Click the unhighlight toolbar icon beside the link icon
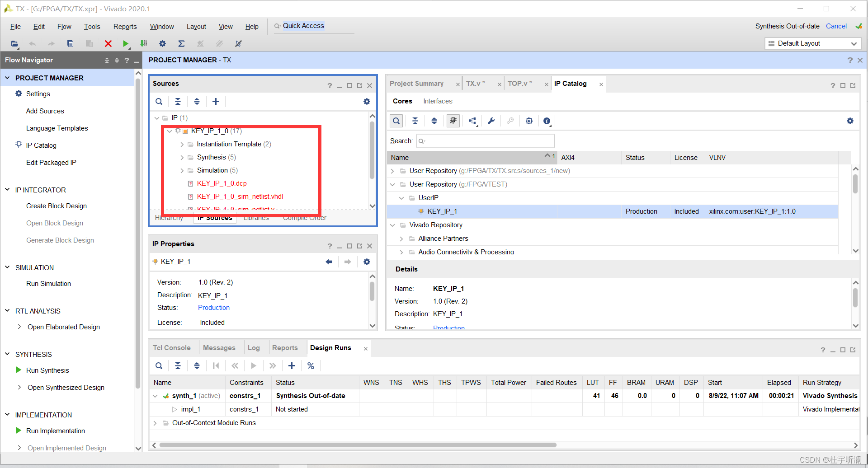This screenshot has height=468, width=868. [238, 44]
